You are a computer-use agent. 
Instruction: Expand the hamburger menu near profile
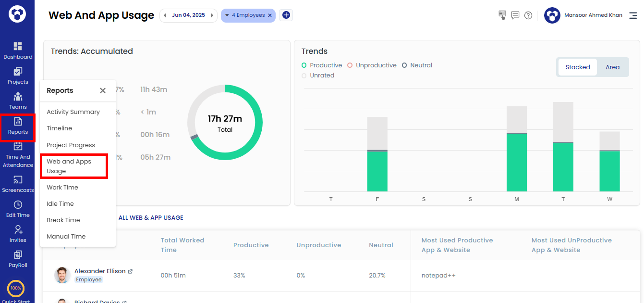click(633, 15)
